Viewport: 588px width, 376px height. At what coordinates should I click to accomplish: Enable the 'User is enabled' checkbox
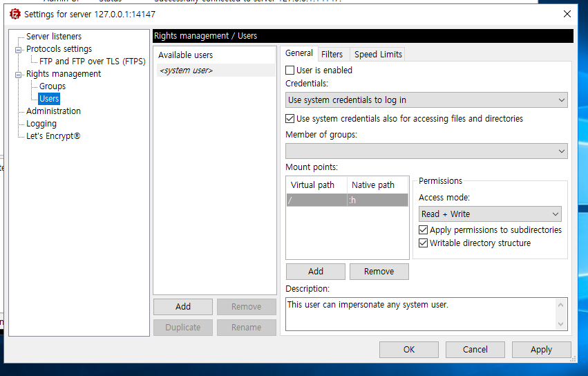290,70
